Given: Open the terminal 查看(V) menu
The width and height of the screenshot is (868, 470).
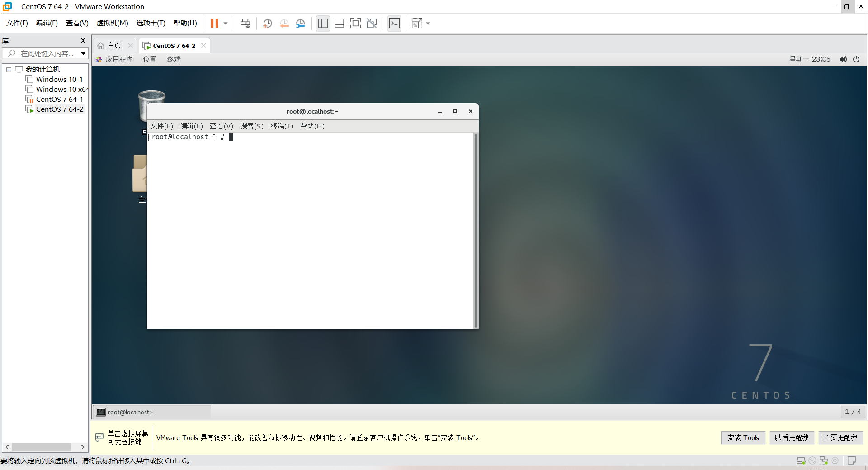Looking at the screenshot, I should click(222, 126).
